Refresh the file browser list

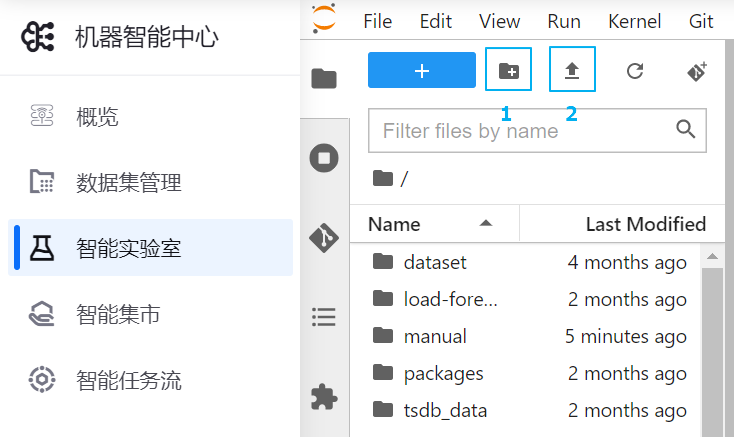pyautogui.click(x=634, y=70)
